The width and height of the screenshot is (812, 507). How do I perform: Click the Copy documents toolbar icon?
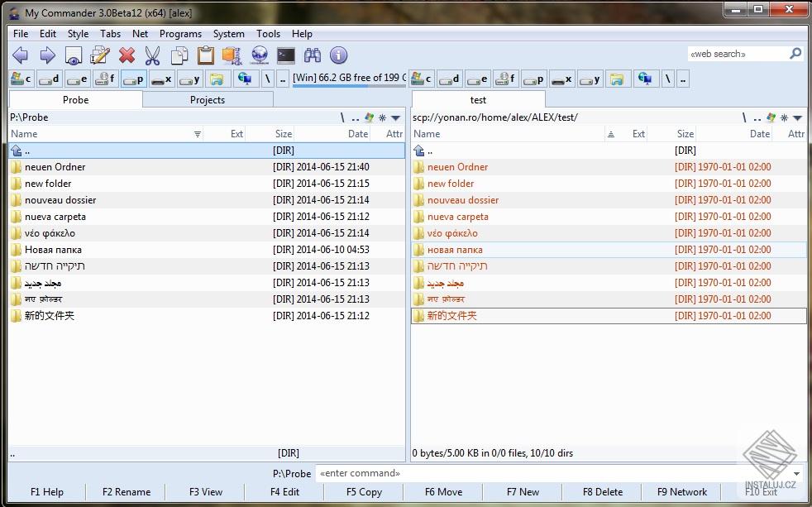[179, 55]
